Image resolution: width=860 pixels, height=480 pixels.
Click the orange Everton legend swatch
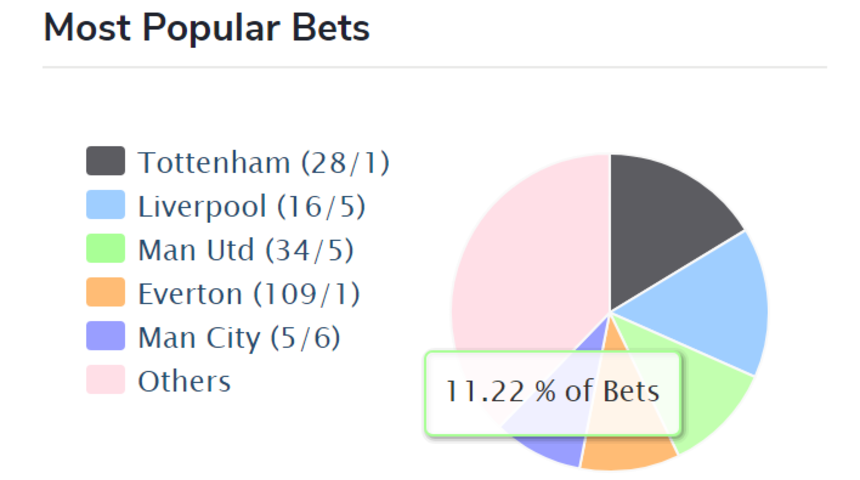[105, 292]
